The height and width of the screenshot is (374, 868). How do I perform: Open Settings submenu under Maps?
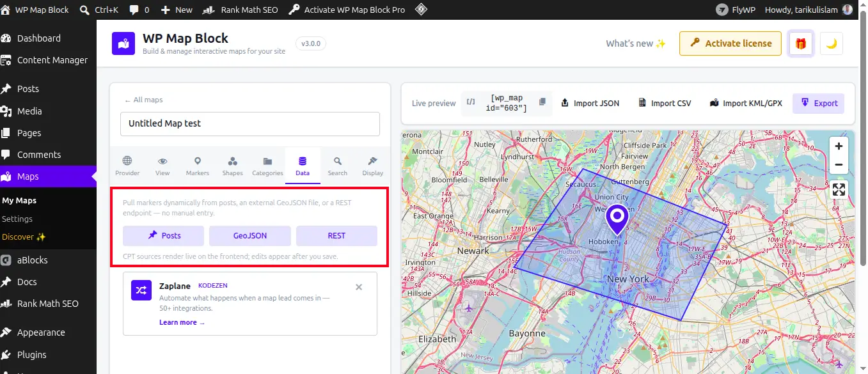tap(17, 219)
